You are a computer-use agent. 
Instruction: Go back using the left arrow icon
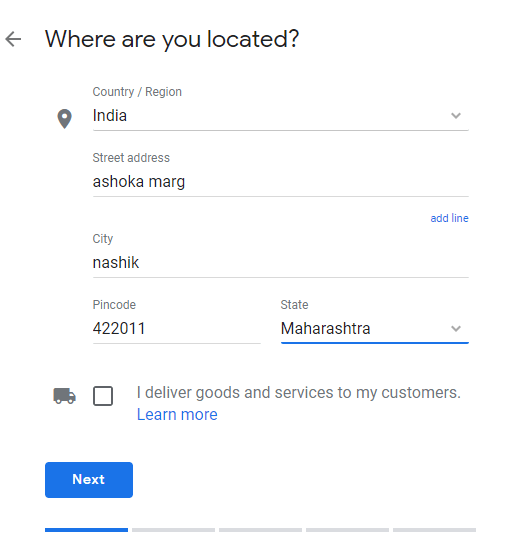[x=13, y=39]
